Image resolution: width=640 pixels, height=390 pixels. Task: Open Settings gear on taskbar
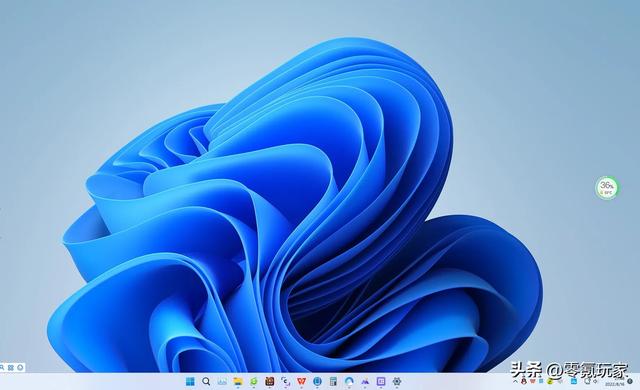coord(397,381)
